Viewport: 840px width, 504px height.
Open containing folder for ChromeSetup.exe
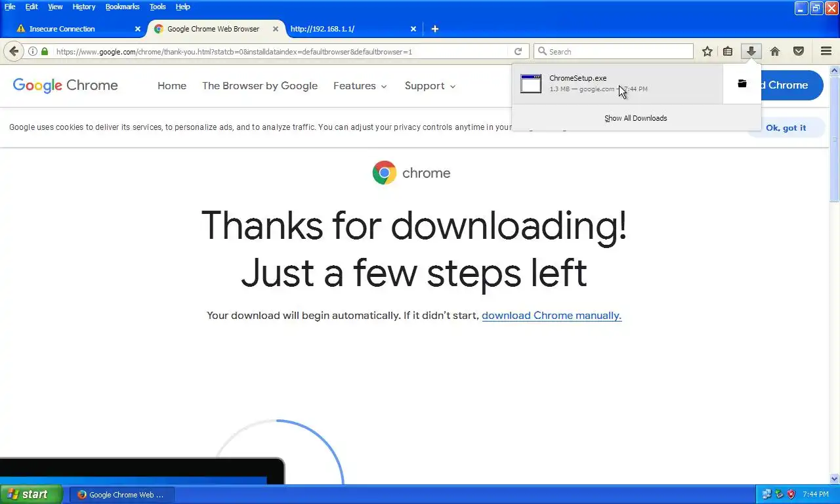click(x=742, y=83)
